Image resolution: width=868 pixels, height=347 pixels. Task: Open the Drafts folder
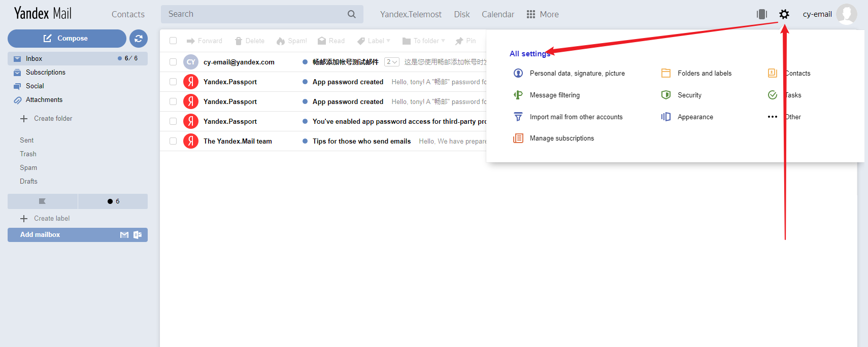[29, 182]
